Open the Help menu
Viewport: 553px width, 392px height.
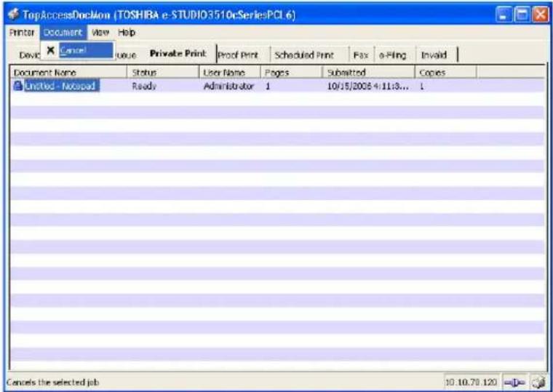[127, 33]
